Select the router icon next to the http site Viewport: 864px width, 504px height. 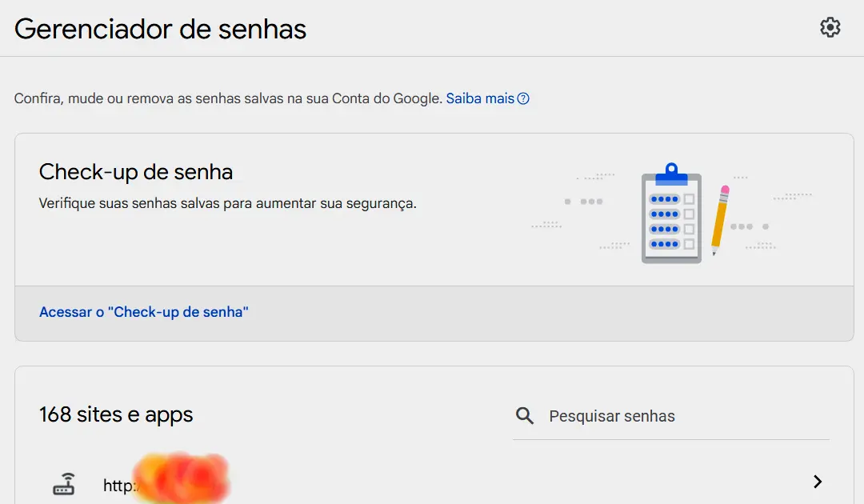pyautogui.click(x=65, y=482)
